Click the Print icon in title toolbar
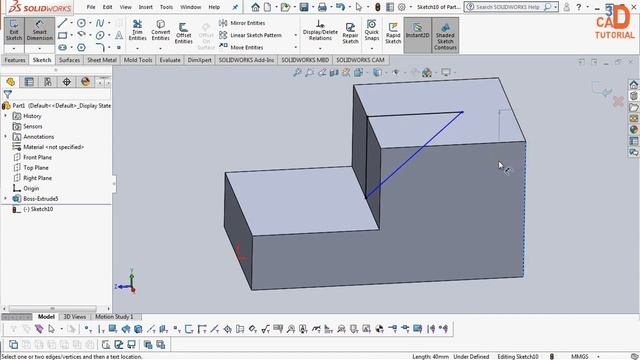 click(322, 7)
